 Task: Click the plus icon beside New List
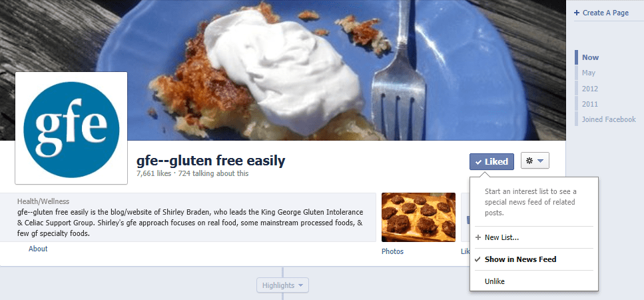click(x=478, y=237)
